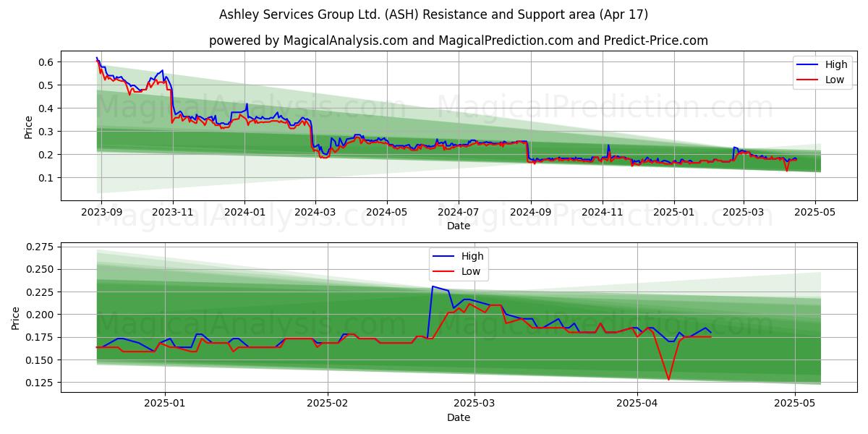This screenshot has height=434, width=868.
Task: Click the '2025-04' date label on bottom chart
Action: click(637, 404)
